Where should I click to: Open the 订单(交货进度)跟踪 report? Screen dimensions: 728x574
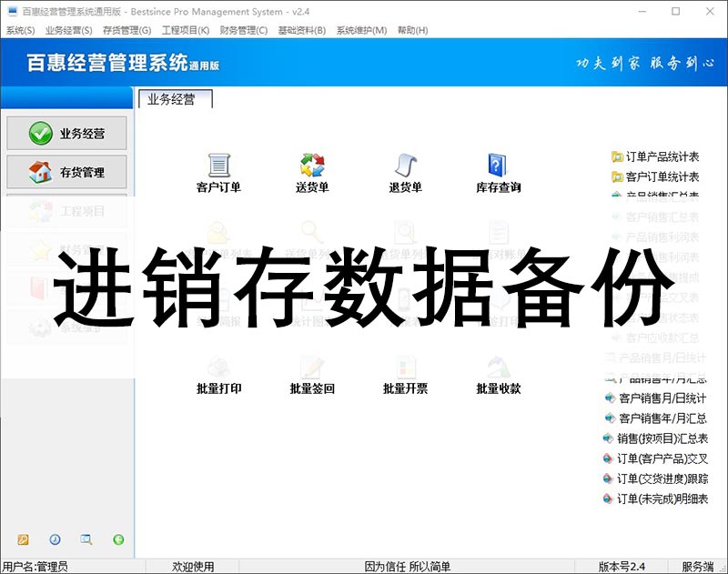662,478
